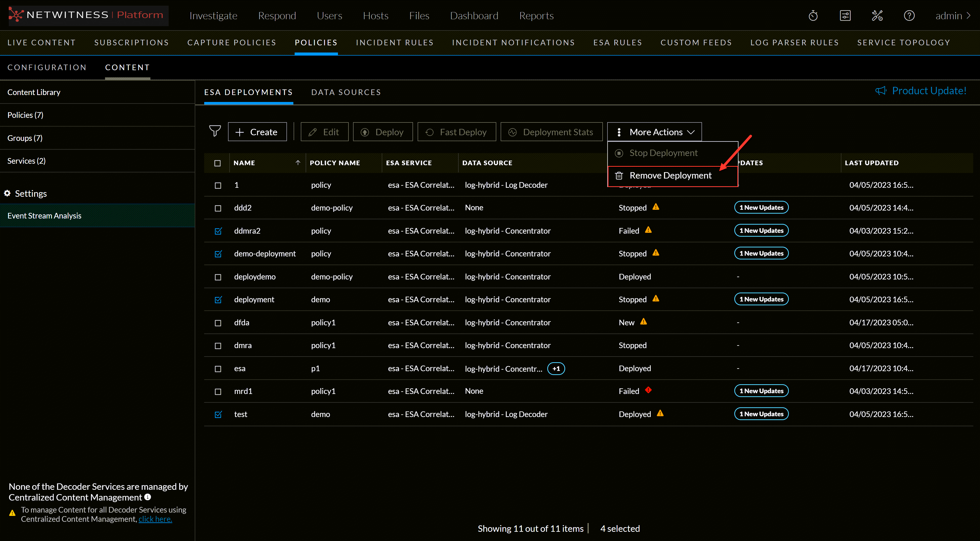The image size is (980, 541).
Task: Click red error icon on mrd1 row
Action: tap(648, 390)
